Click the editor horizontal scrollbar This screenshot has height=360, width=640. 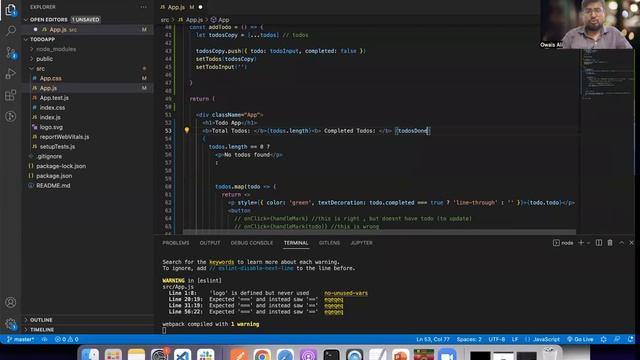pos(379,231)
